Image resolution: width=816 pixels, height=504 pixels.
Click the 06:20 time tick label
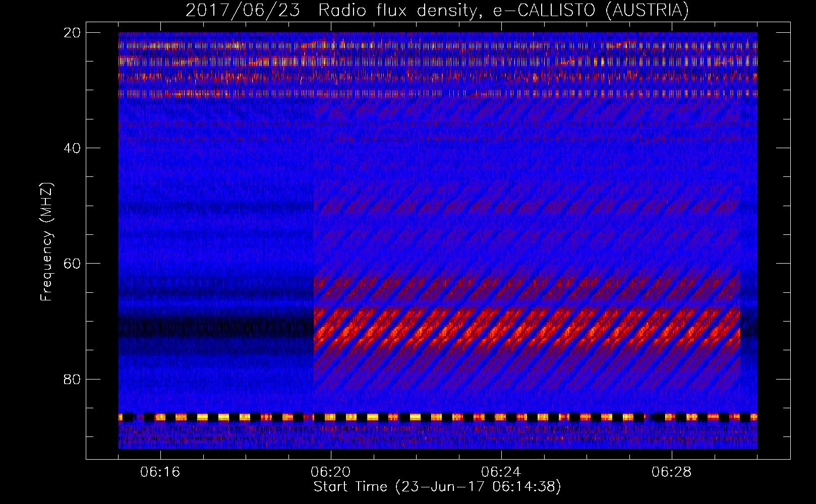[x=331, y=472]
